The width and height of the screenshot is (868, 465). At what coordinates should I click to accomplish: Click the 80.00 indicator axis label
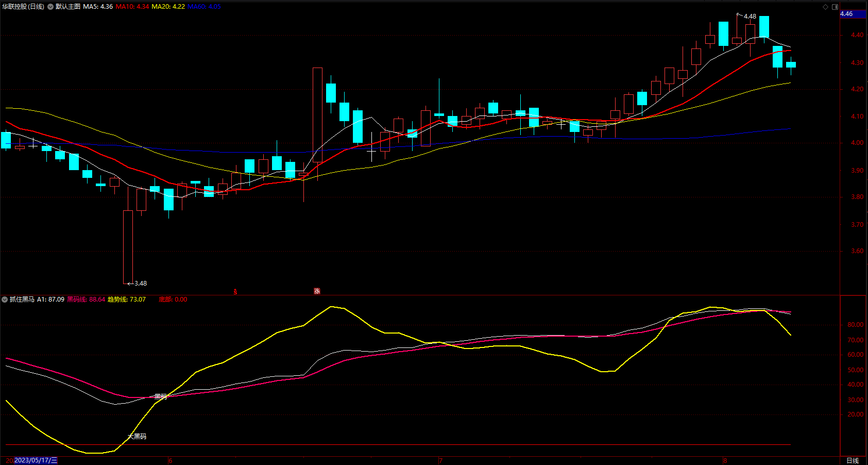pyautogui.click(x=856, y=325)
